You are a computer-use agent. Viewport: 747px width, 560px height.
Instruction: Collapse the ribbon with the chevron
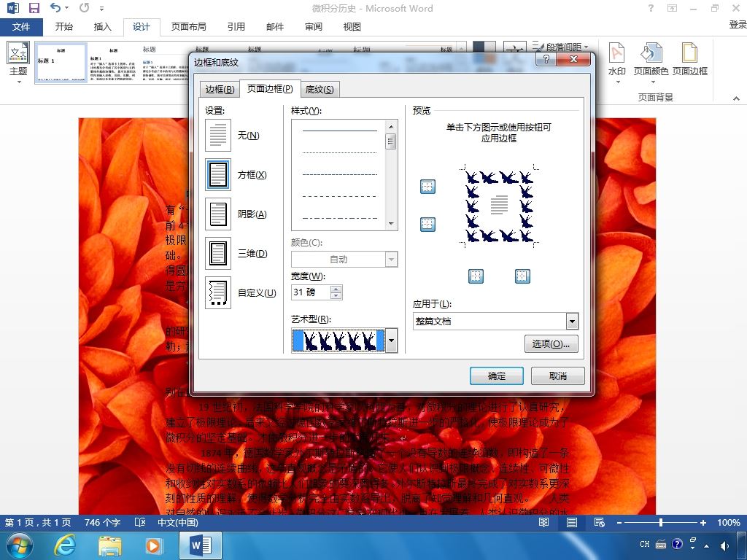(x=736, y=98)
